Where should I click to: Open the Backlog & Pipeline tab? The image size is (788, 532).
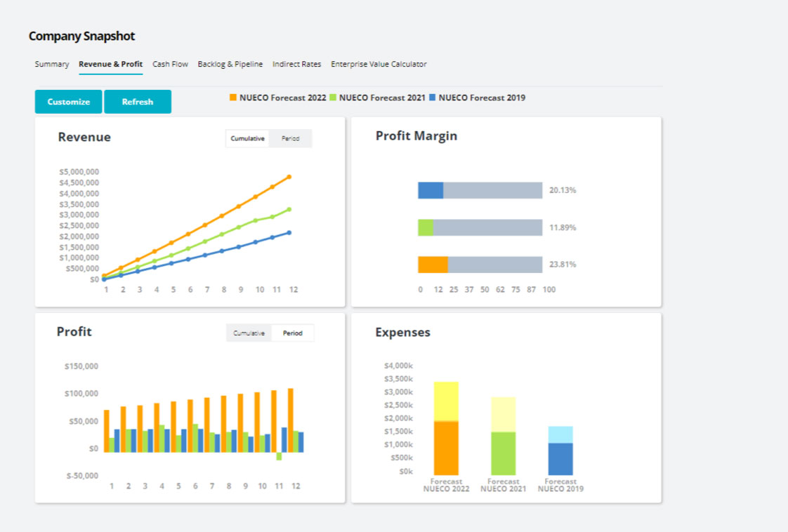pyautogui.click(x=230, y=64)
